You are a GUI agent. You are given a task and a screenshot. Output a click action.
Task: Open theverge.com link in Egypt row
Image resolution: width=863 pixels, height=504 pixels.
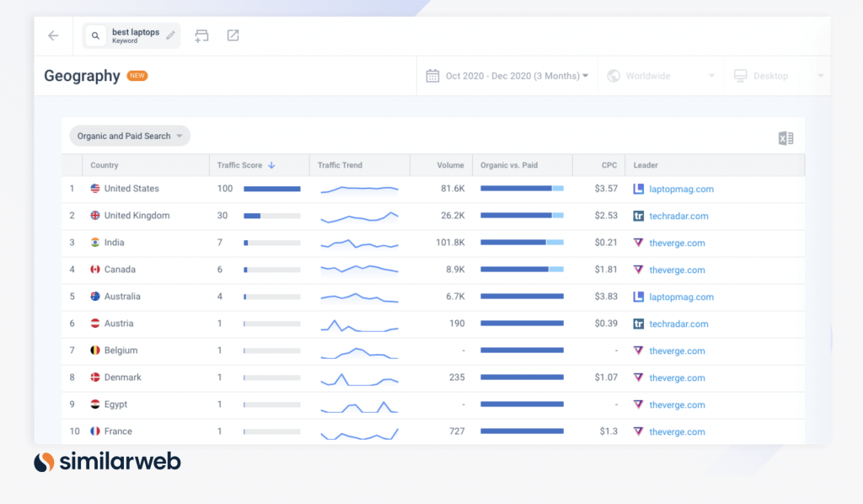pos(677,405)
